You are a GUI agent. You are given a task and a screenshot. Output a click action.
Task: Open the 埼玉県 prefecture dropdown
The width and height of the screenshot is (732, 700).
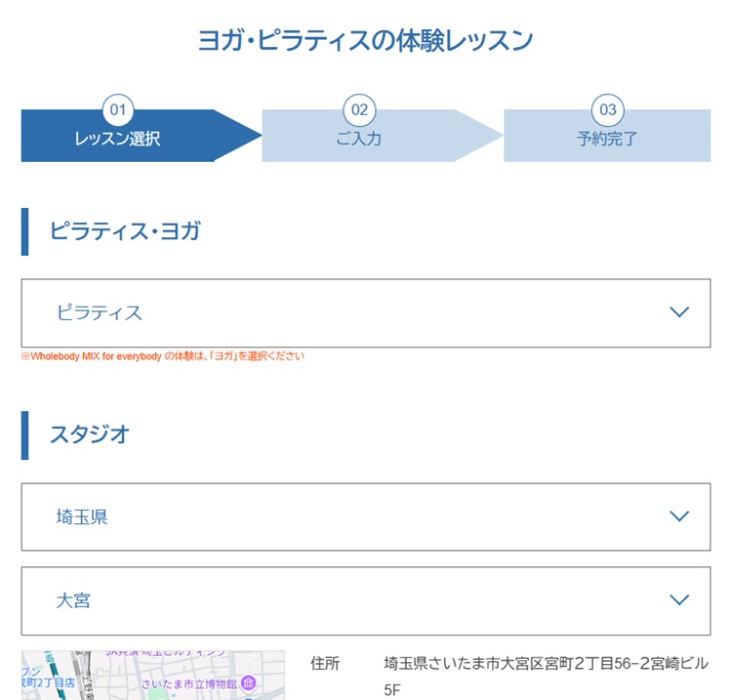366,516
